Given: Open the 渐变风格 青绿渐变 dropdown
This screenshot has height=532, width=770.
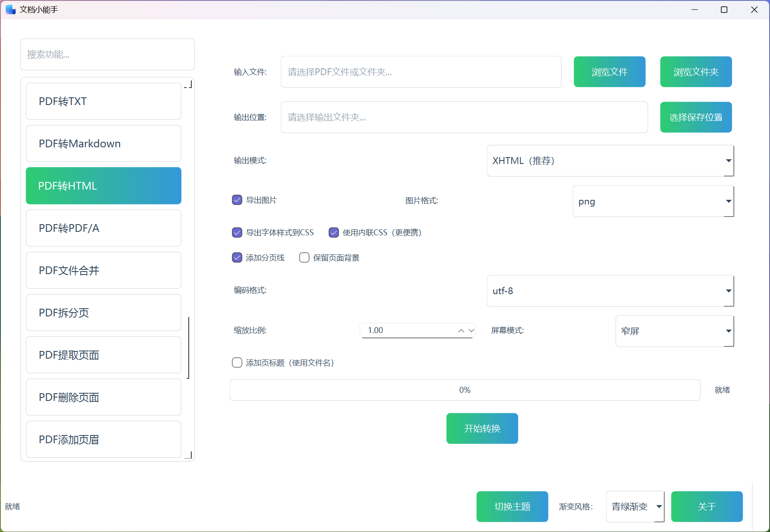Looking at the screenshot, I should [635, 506].
